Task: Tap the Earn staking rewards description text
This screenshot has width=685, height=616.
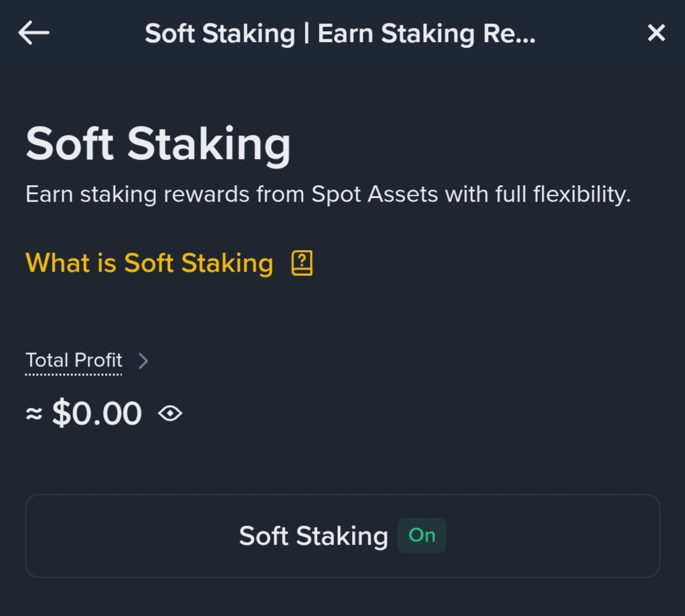Action: pyautogui.click(x=328, y=194)
